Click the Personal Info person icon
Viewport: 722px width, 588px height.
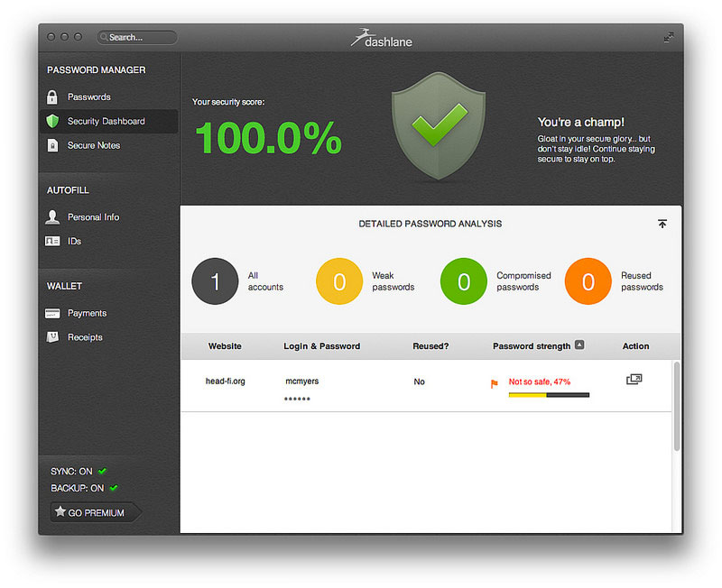[52, 216]
